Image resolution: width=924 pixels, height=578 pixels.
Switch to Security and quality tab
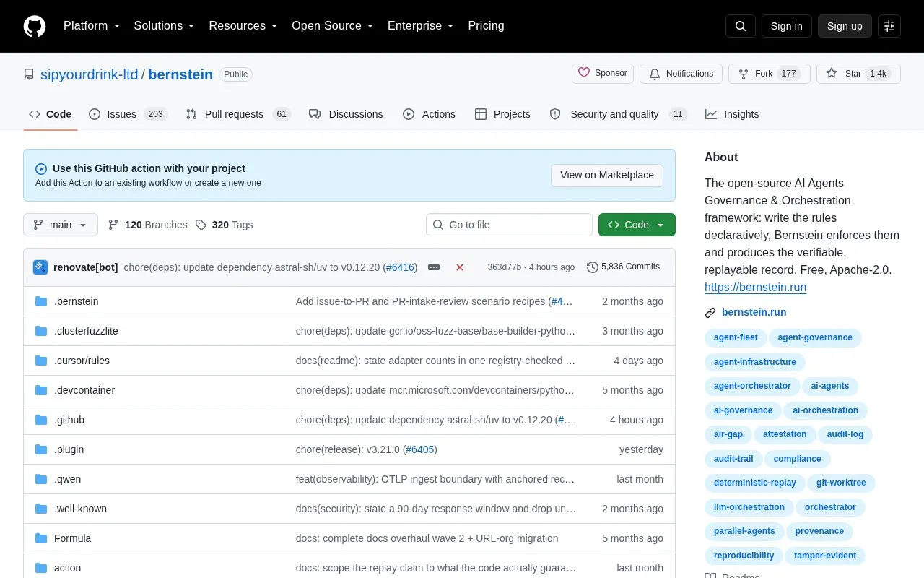(618, 114)
